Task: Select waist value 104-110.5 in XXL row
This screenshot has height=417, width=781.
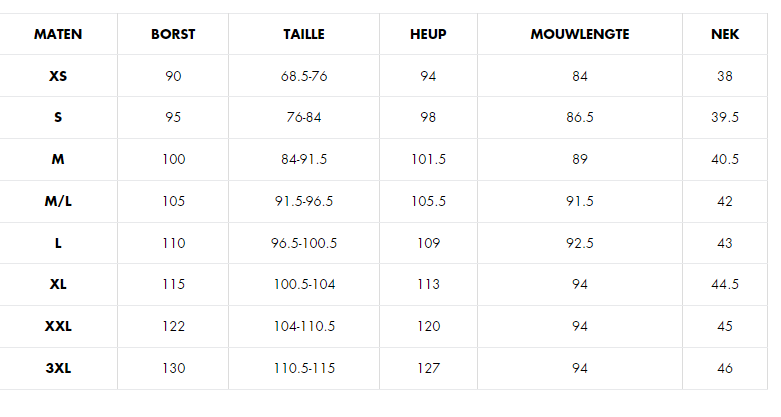Action: coord(304,326)
